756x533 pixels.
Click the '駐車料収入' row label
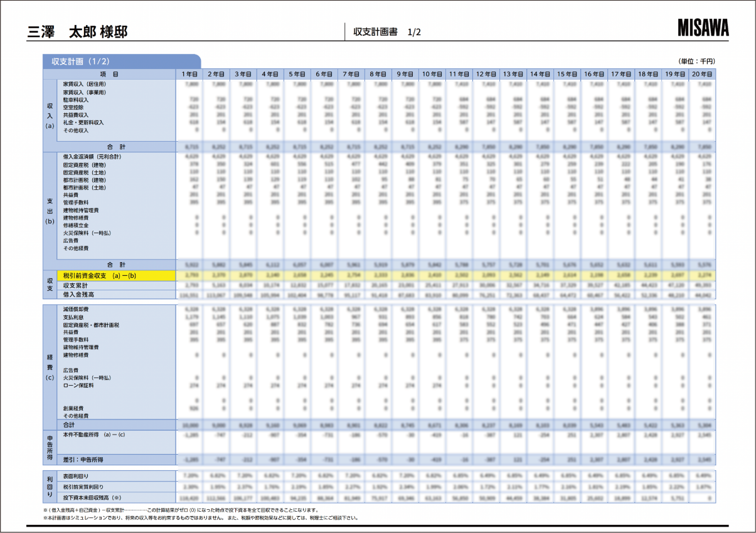point(76,100)
